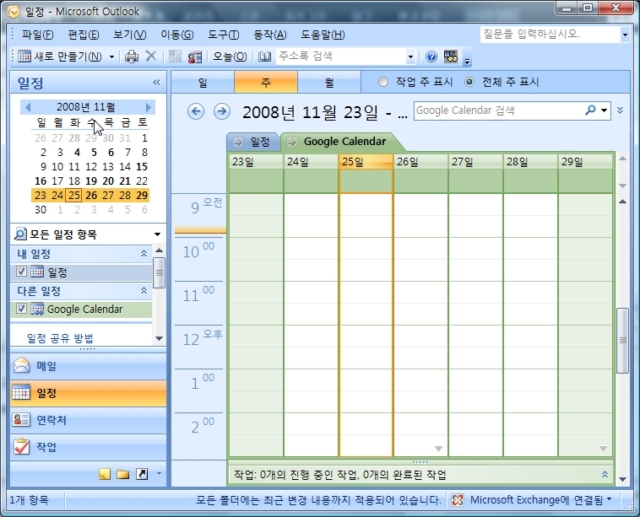
Task: Switch to Month (월) view tab
Action: tap(329, 82)
